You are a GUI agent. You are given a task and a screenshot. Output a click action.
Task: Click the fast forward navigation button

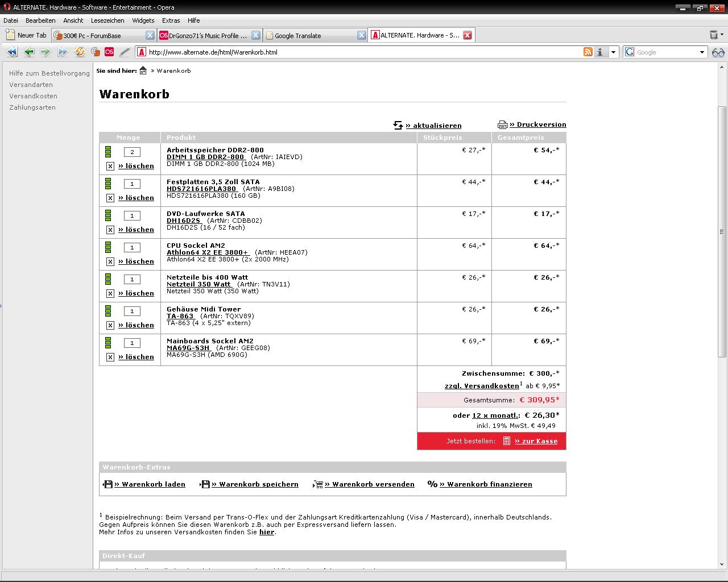click(63, 52)
